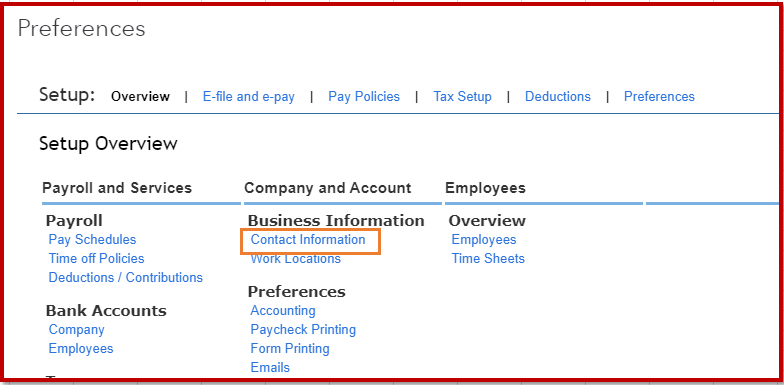Click the Payroll and Services column header
Image resolution: width=784 pixels, height=385 pixels.
[117, 188]
